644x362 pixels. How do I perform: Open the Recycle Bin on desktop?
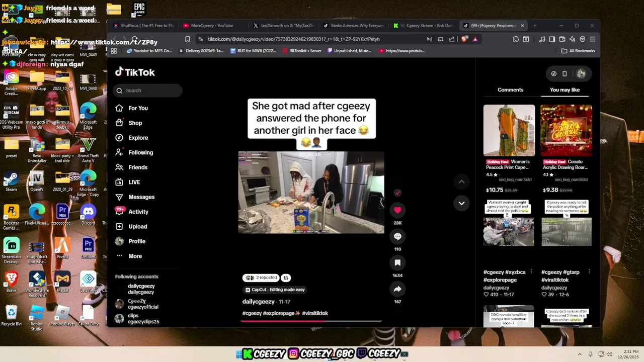coord(11,316)
